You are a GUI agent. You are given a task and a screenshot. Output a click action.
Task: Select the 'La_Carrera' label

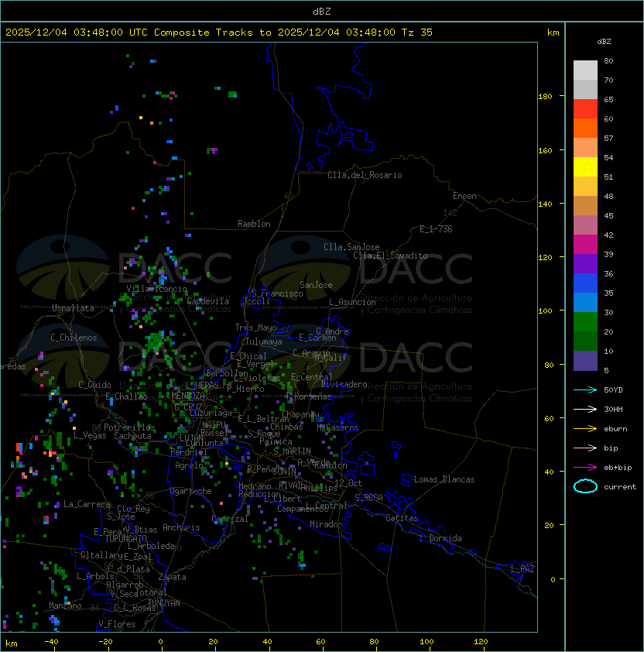click(x=87, y=504)
